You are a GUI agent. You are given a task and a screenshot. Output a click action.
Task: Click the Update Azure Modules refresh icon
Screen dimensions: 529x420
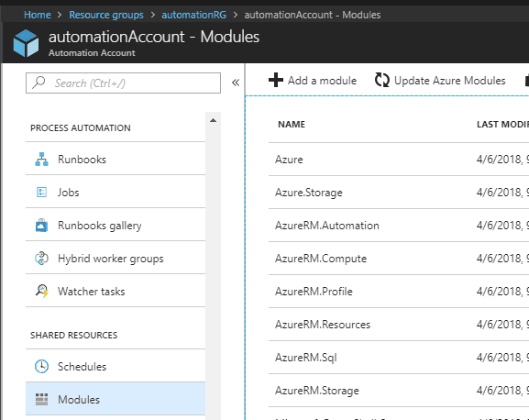[382, 81]
